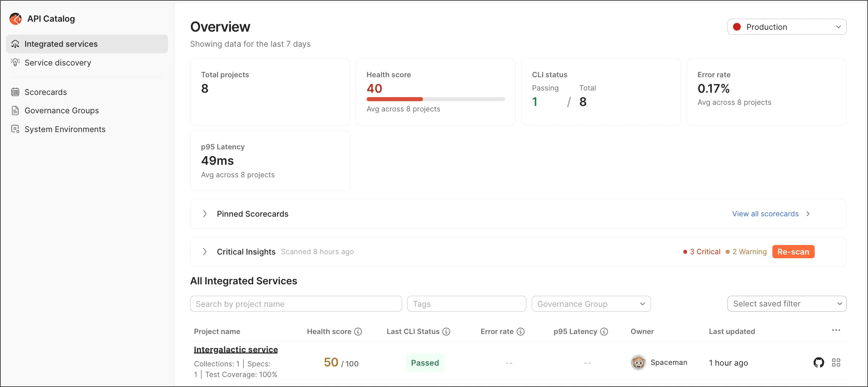Open the GitHub icon for Intergalactic service
868x387 pixels.
click(x=819, y=363)
